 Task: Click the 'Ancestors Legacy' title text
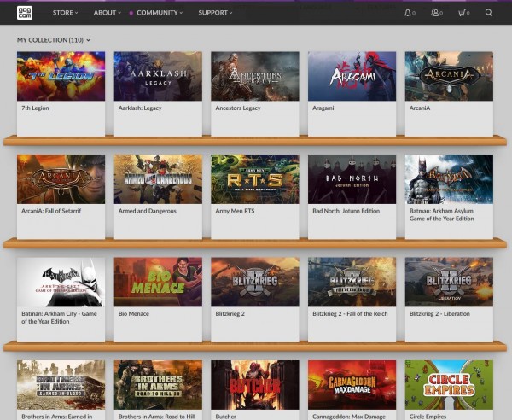pyautogui.click(x=238, y=108)
